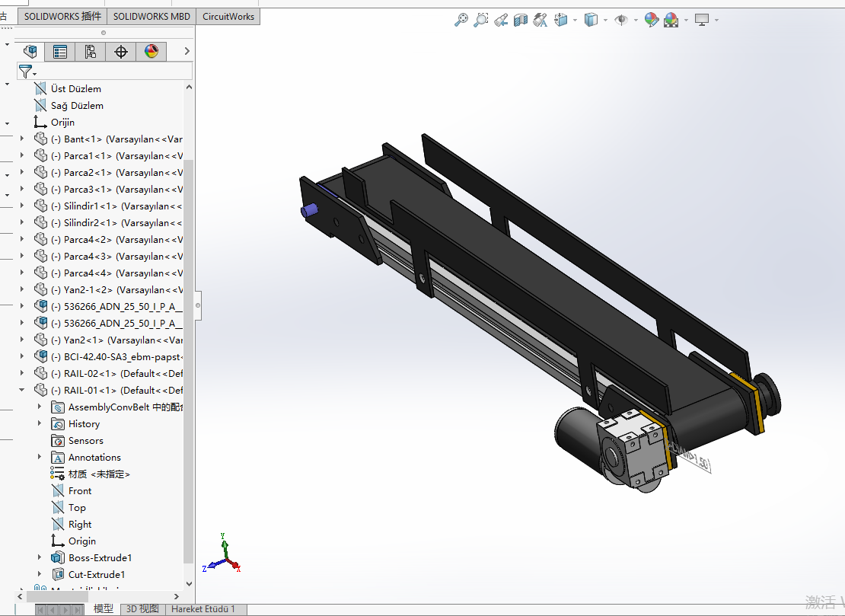845x616 pixels.
Task: Open Dynamic Annotation Views tool
Action: (x=540, y=20)
